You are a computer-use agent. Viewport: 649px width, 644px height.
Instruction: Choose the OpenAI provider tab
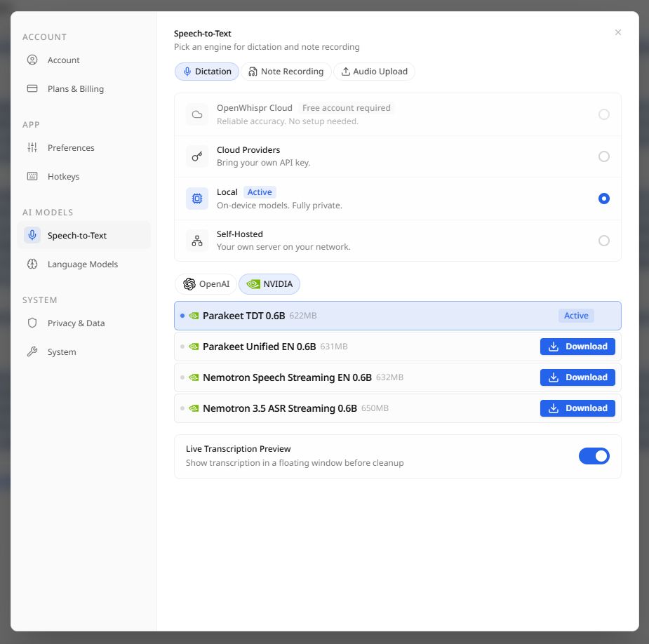(206, 284)
